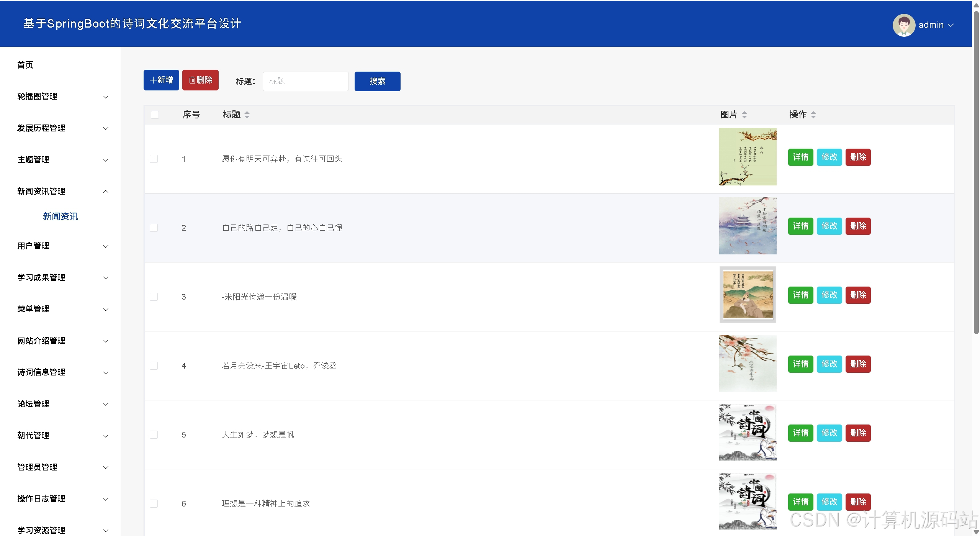Viewport: 980px width, 536px height.
Task: Check the checkbox for row 3
Action: coord(154,297)
